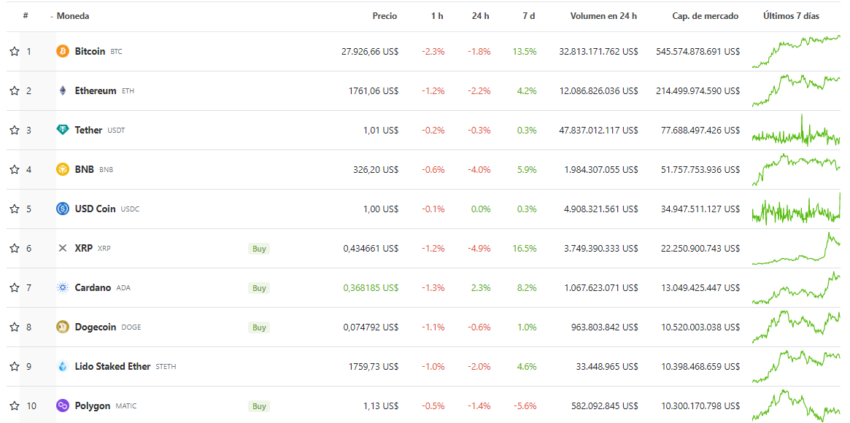This screenshot has width=850, height=423.
Task: Open the Lido Staked Ether link
Action: coord(113,367)
